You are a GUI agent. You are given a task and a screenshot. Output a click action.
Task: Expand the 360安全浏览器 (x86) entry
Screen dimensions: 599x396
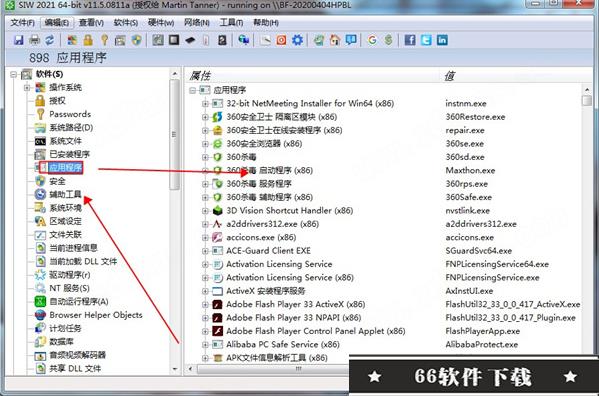pyautogui.click(x=205, y=144)
